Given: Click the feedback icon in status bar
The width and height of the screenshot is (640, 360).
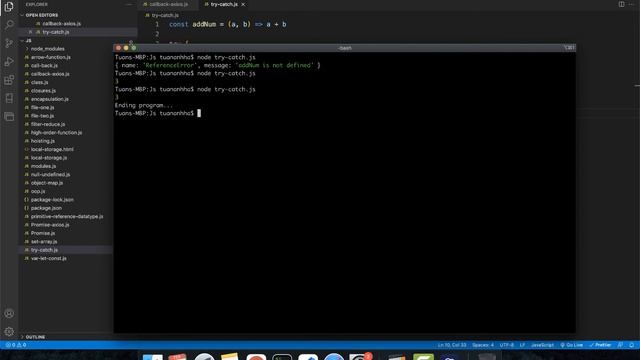Looking at the screenshot, I should click(620, 345).
